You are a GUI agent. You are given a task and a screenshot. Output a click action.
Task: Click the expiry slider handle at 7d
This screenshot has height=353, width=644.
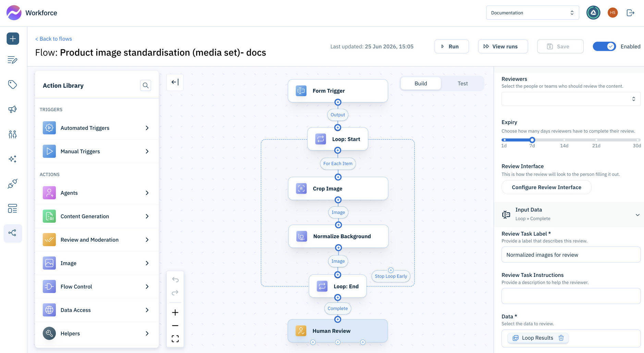pos(532,140)
